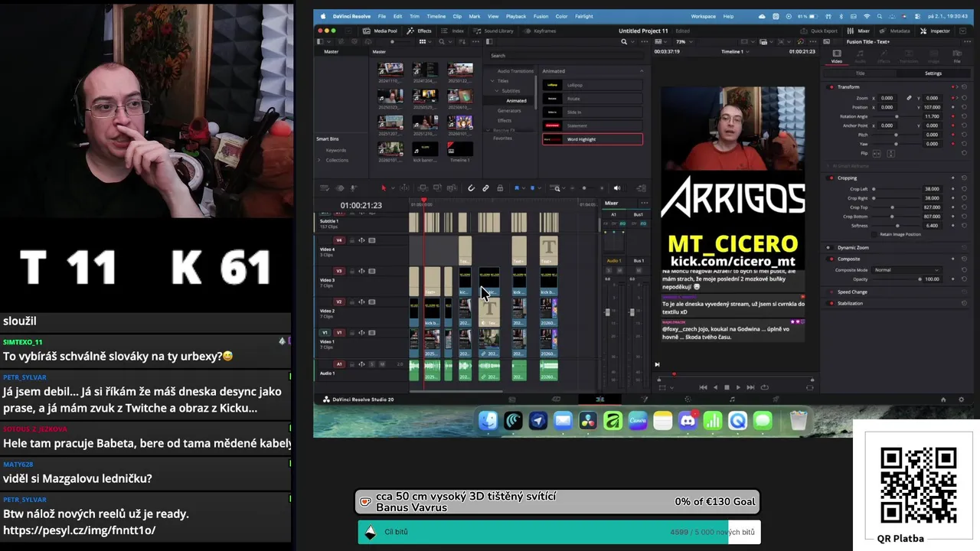Image resolution: width=980 pixels, height=551 pixels.
Task: Disable the Transform section toggle
Action: (831, 86)
